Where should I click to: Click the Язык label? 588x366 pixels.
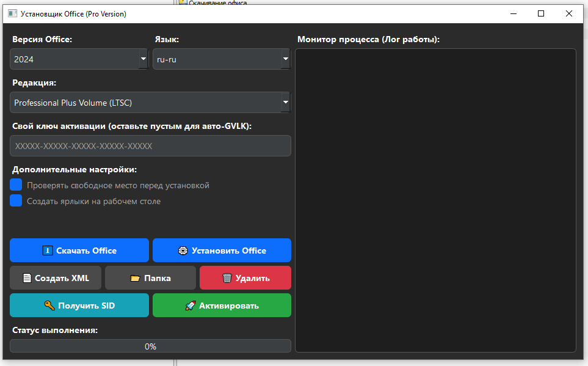(167, 40)
